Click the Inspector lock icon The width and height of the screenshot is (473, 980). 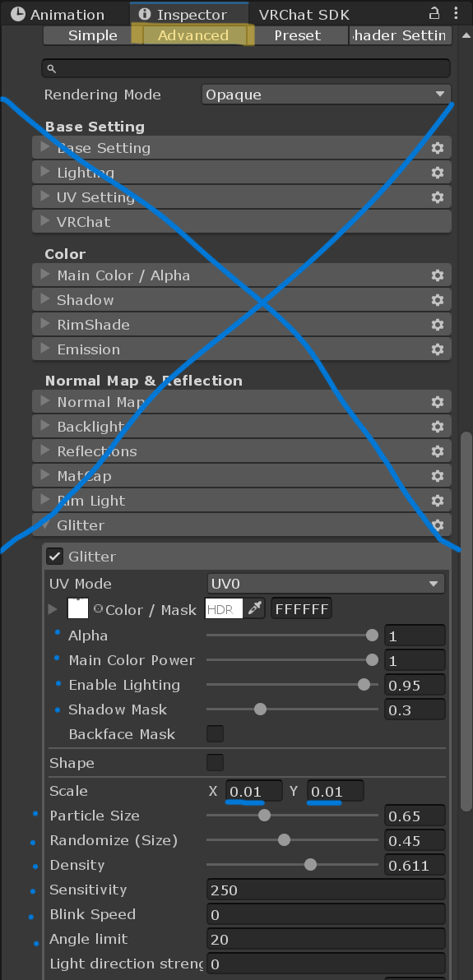pos(434,13)
